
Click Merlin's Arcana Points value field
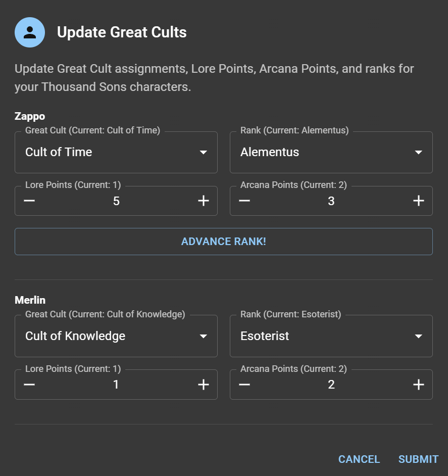point(331,385)
